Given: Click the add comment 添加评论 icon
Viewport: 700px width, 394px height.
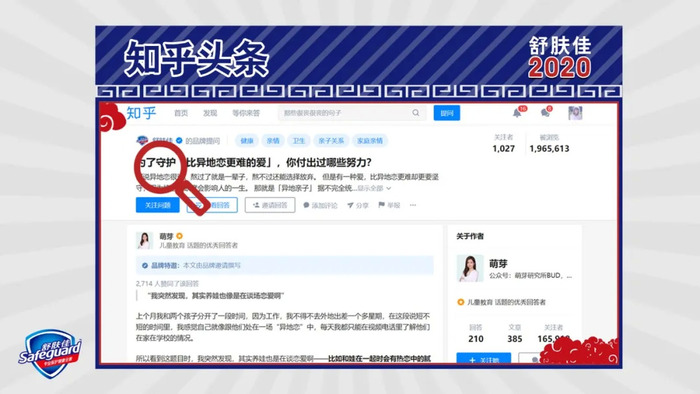Looking at the screenshot, I should (x=306, y=205).
